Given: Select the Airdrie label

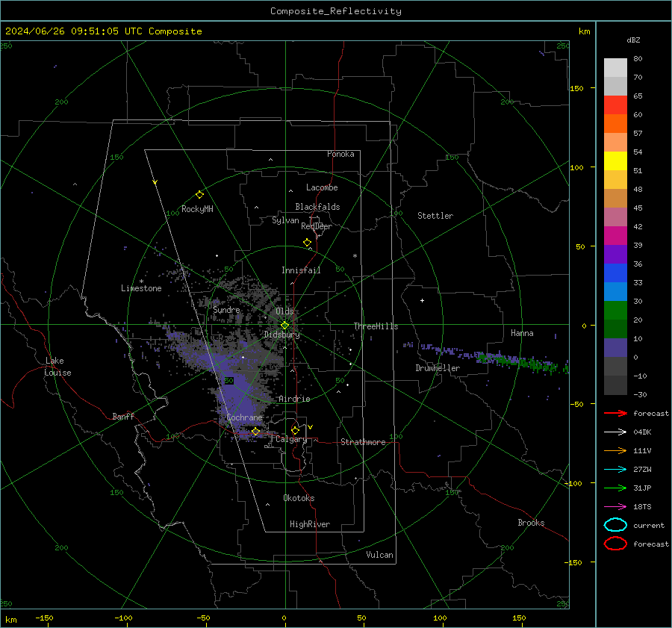Looking at the screenshot, I should [294, 399].
